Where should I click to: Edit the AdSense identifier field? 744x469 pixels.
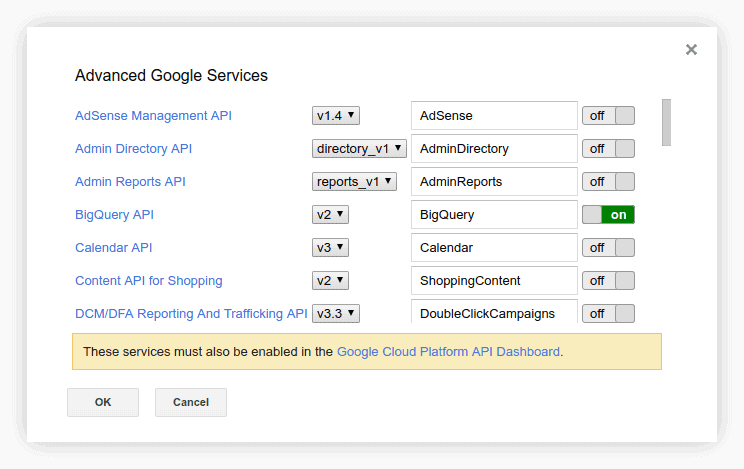tap(494, 115)
